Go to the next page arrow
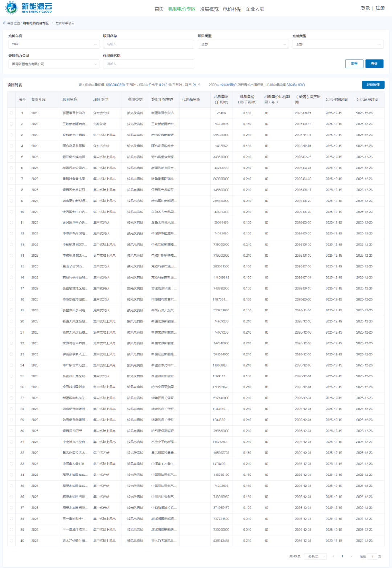 click(351, 556)
